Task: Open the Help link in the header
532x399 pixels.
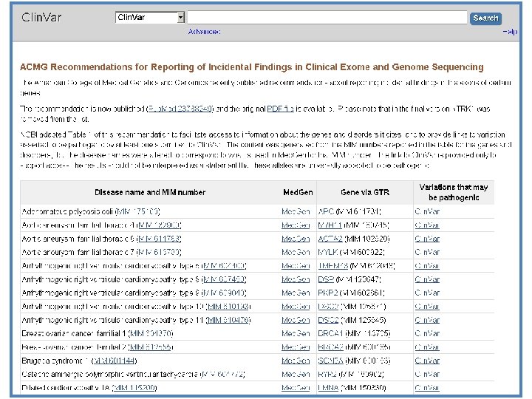Action: pyautogui.click(x=510, y=32)
